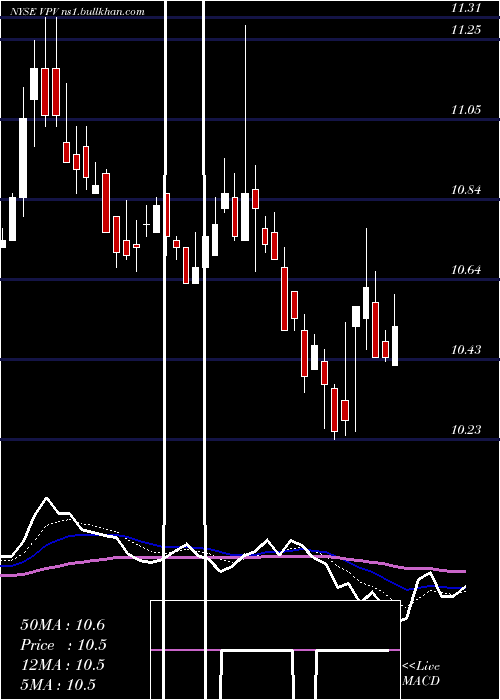Select the 10.64 price level label
Screen dimensions: 500x700
[x=466, y=270]
